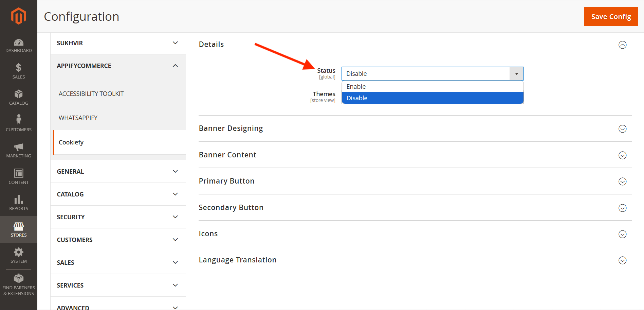Image resolution: width=644 pixels, height=310 pixels.
Task: Expand the SUKHVIR config tab chevron
Action: (x=175, y=43)
